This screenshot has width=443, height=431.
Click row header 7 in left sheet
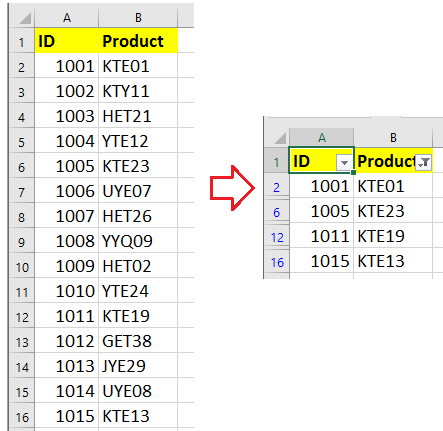22,192
